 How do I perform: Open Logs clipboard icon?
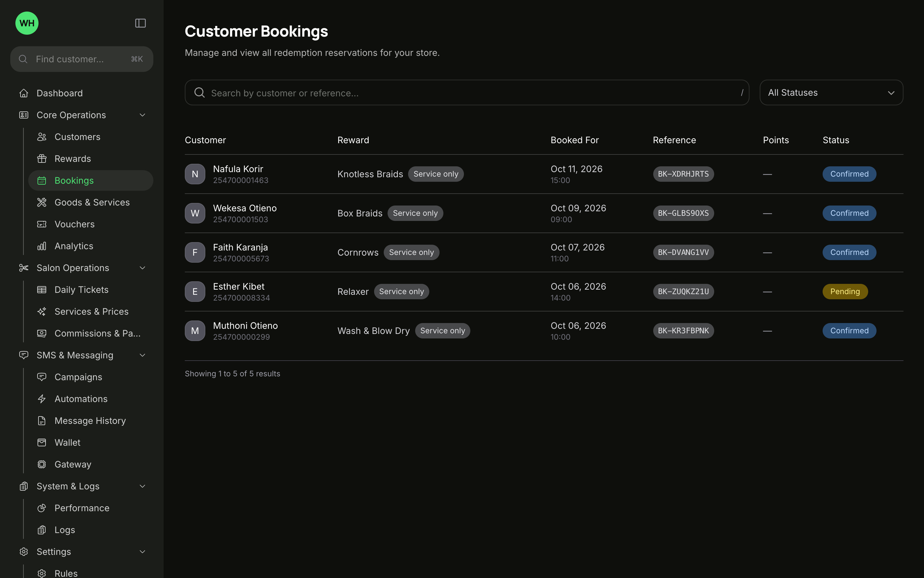[x=42, y=530]
